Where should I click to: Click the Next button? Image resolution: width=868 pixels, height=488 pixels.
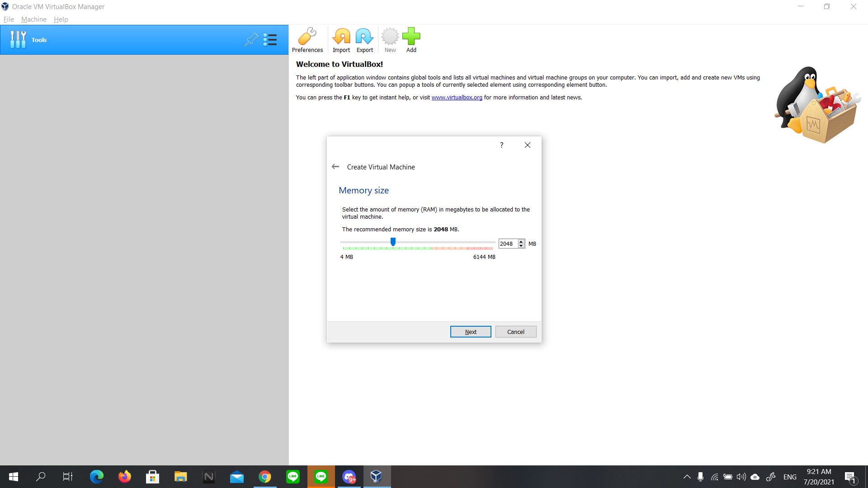tap(471, 332)
